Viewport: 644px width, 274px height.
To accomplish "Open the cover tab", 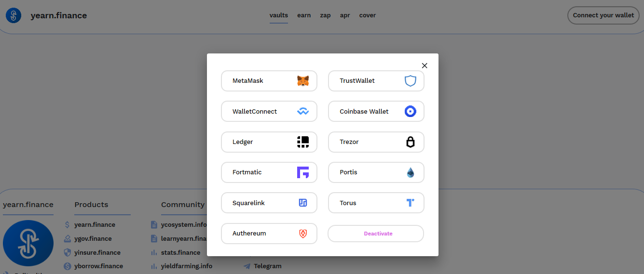I will [367, 15].
